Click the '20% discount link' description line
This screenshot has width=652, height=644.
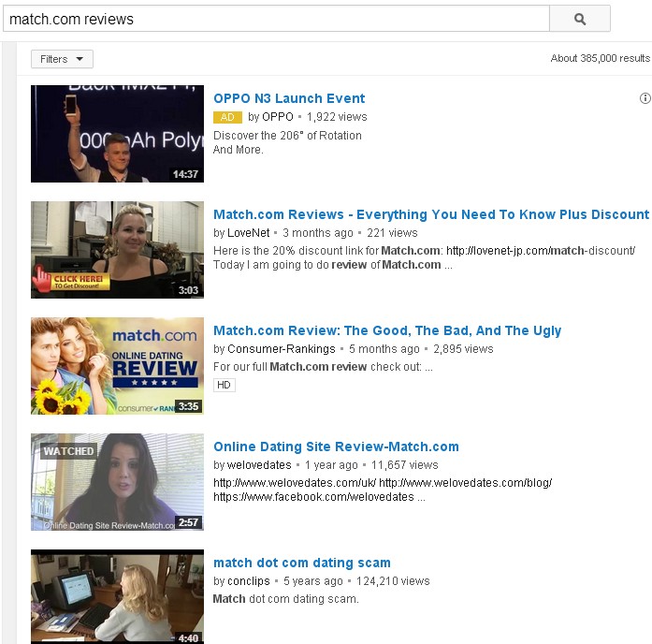424,251
